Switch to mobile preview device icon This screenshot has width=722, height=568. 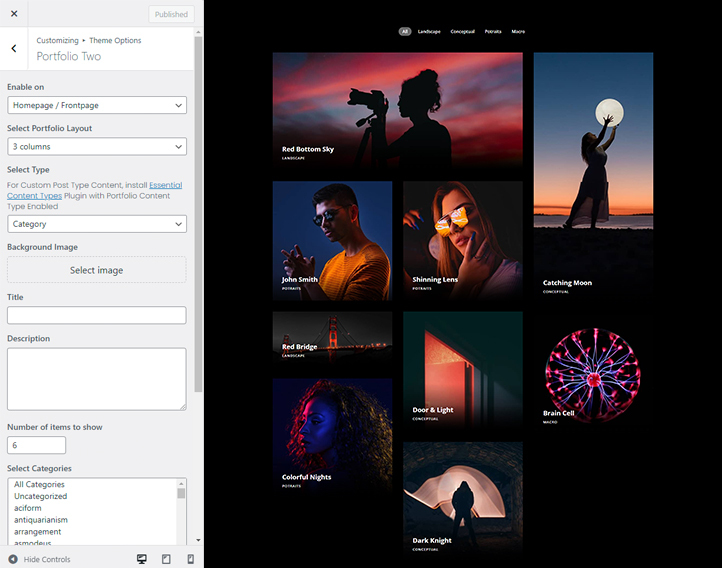click(x=190, y=559)
